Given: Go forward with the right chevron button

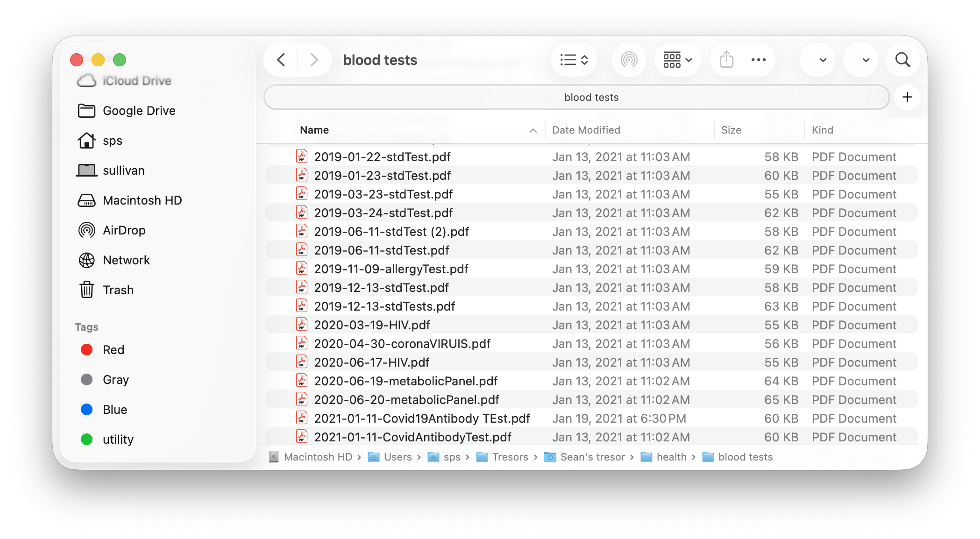Looking at the screenshot, I should 314,60.
